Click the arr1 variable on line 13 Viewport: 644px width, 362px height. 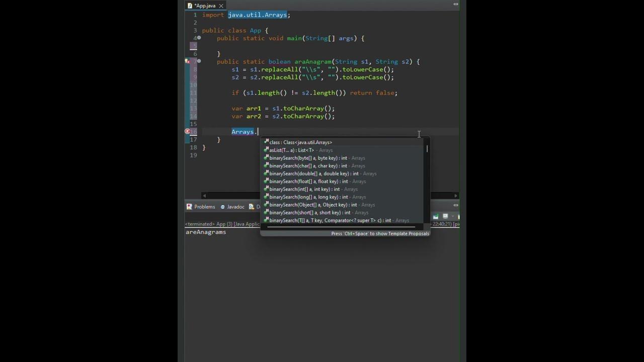pyautogui.click(x=254, y=109)
